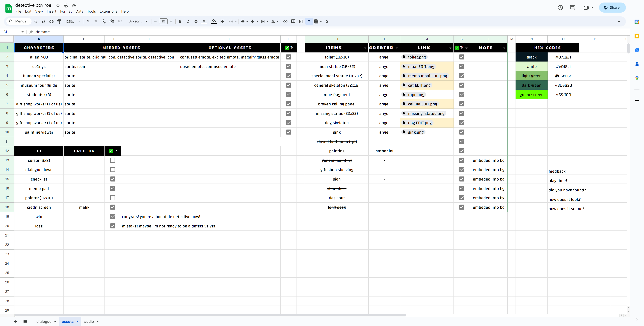Click the Redo icon in toolbar

(43, 21)
